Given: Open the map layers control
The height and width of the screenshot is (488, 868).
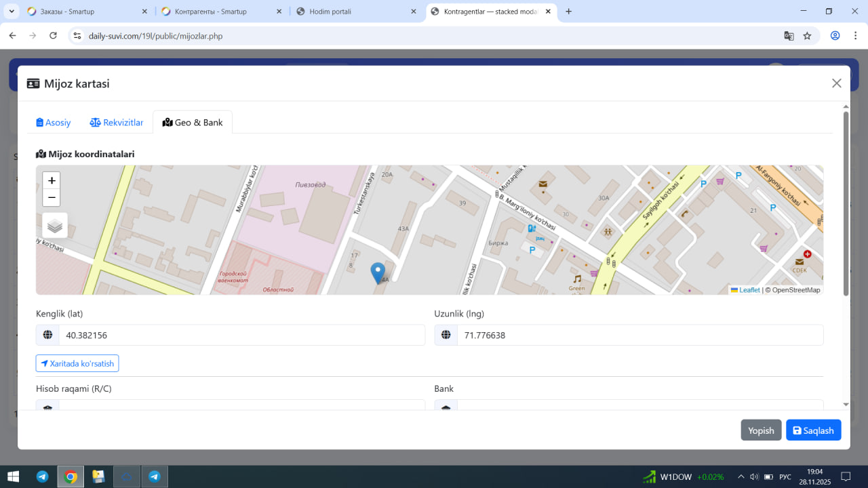Looking at the screenshot, I should (x=55, y=226).
